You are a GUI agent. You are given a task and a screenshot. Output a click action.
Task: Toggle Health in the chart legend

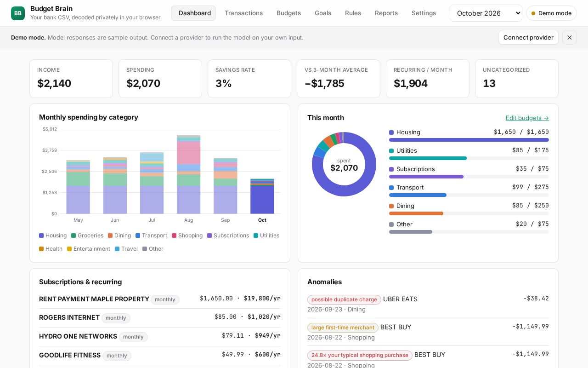coord(51,249)
